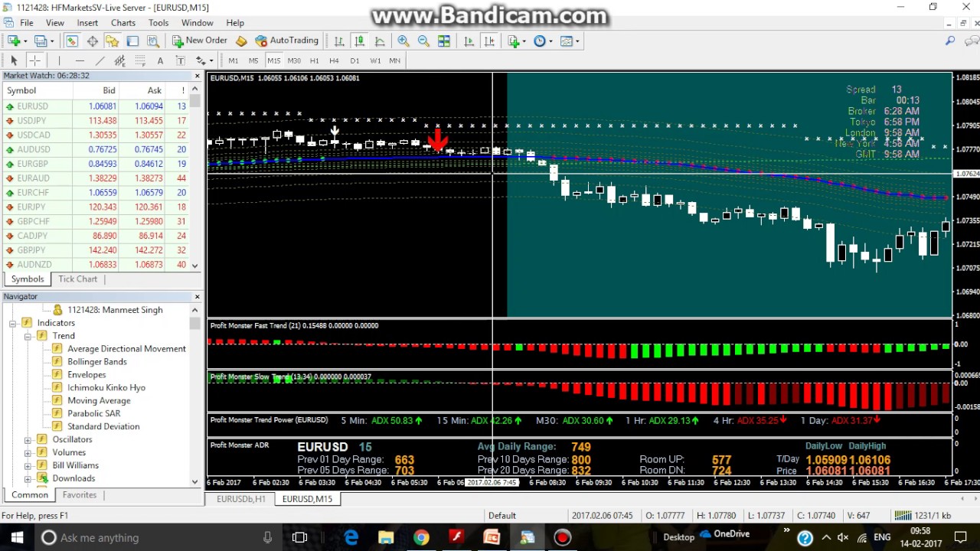
Task: Collapse the Trend indicators folder
Action: [x=28, y=336]
